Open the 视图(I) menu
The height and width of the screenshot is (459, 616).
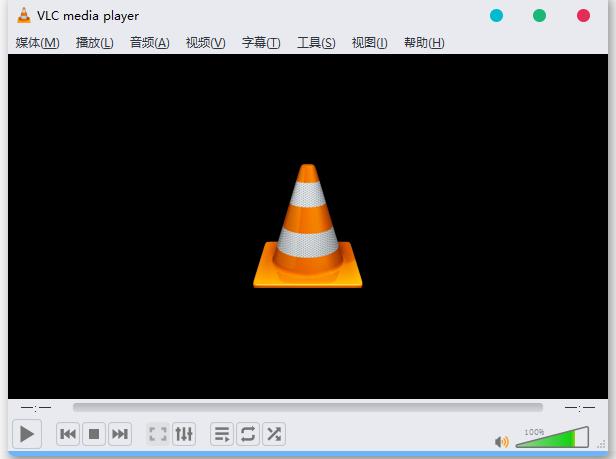pos(370,42)
